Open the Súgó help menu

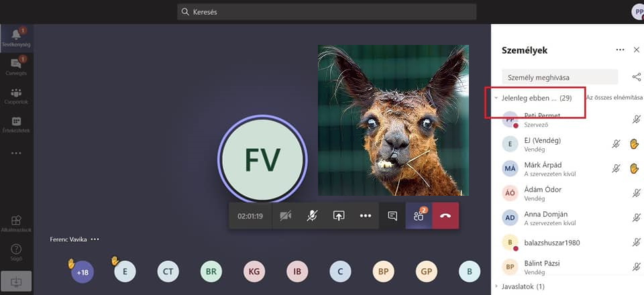pyautogui.click(x=16, y=252)
